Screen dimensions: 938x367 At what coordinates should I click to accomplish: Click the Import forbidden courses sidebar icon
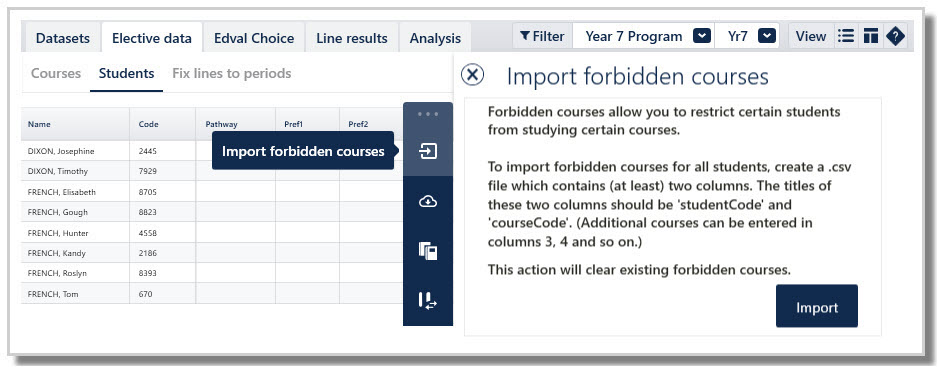point(428,151)
